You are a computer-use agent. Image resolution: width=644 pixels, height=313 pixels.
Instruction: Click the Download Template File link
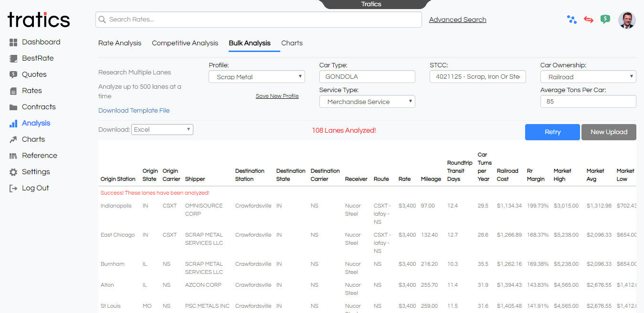134,110
